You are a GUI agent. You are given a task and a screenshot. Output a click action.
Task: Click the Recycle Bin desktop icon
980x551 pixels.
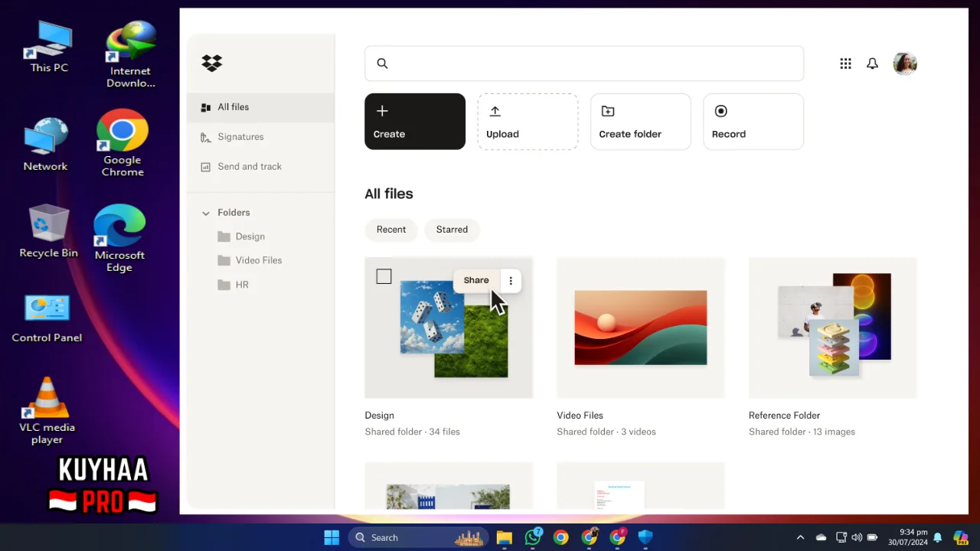point(48,230)
